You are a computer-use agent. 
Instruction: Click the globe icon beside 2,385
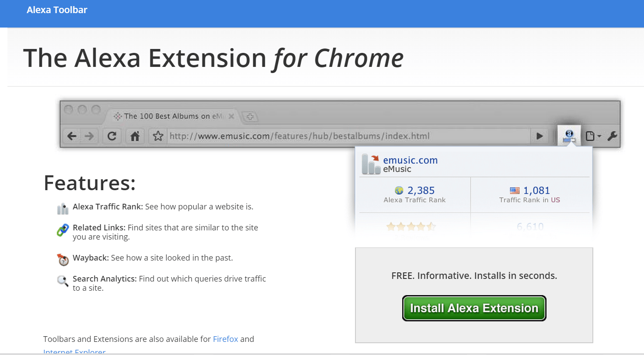pyautogui.click(x=399, y=191)
